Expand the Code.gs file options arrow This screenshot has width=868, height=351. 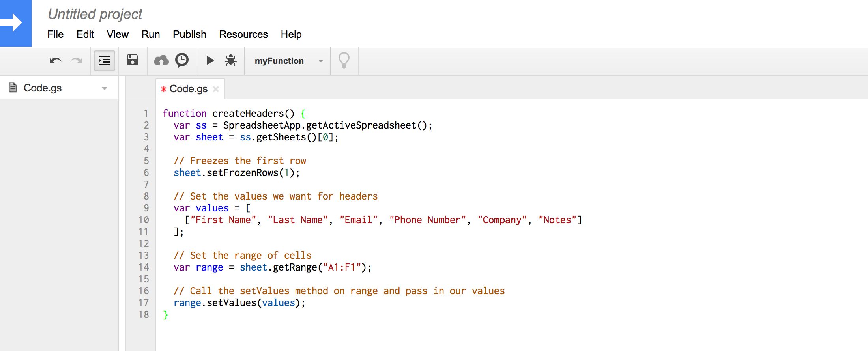(105, 88)
